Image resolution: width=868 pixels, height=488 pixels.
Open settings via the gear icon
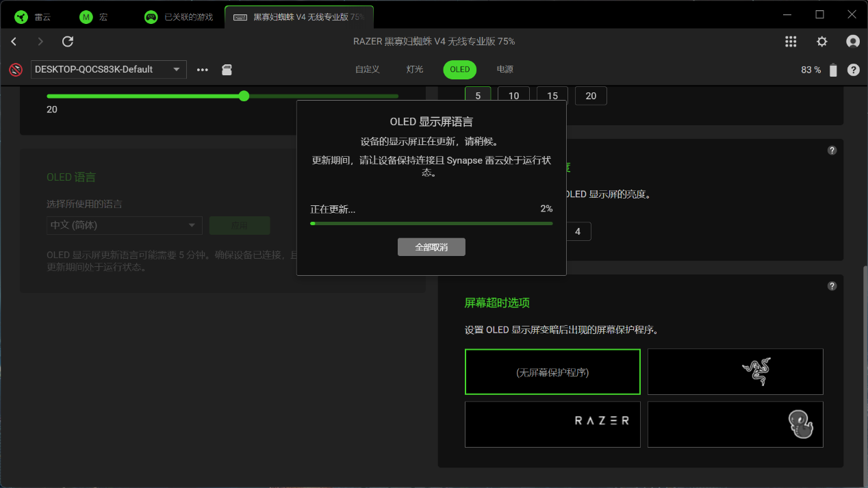tap(822, 42)
